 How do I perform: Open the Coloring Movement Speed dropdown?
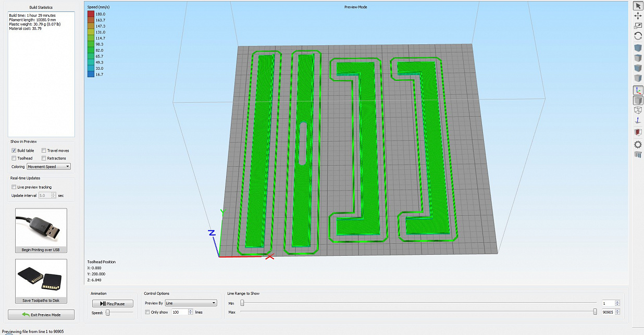[x=48, y=167]
